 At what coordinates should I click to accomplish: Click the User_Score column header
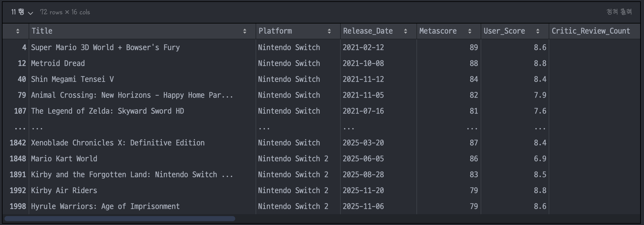515,31
